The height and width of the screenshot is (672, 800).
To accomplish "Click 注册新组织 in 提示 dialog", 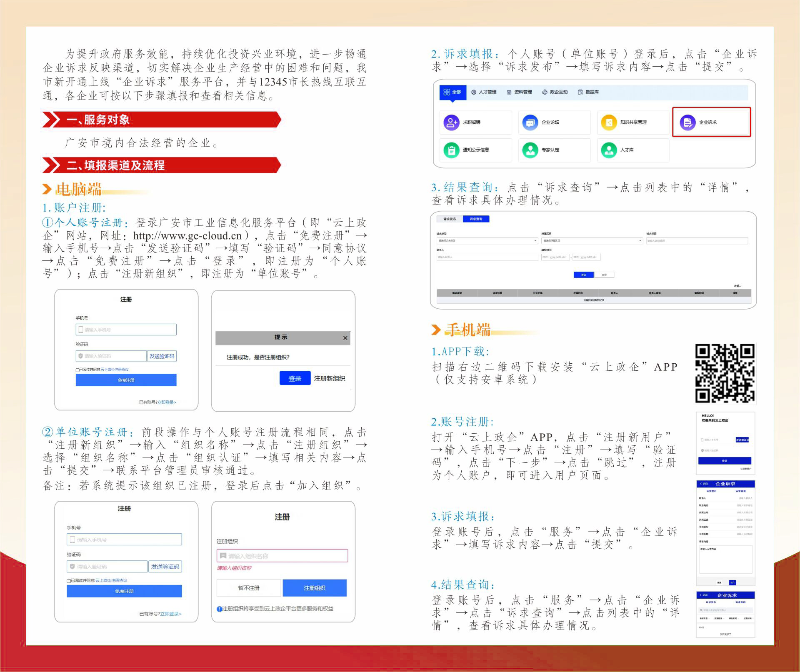I will [329, 378].
